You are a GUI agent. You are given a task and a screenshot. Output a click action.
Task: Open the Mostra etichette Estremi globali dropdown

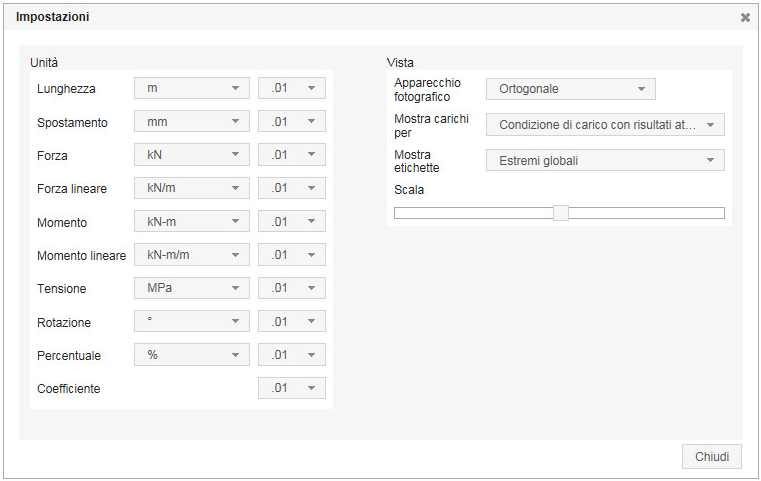coord(605,160)
